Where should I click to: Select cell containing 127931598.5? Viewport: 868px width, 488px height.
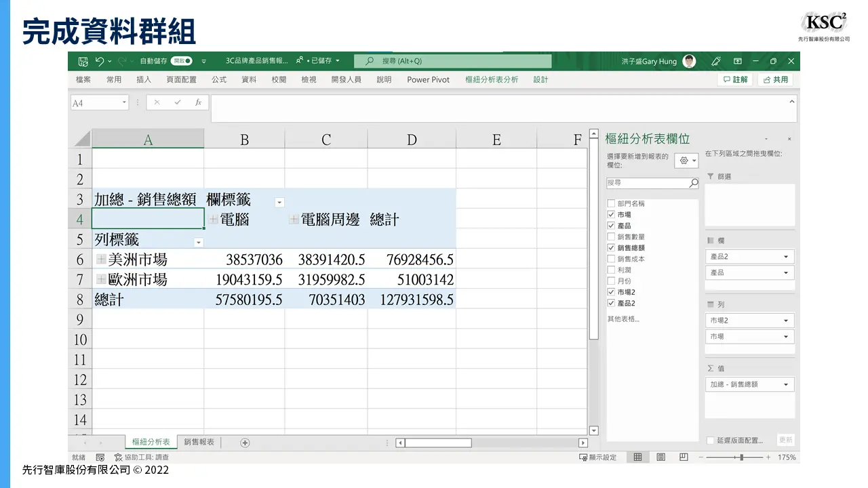coord(412,299)
